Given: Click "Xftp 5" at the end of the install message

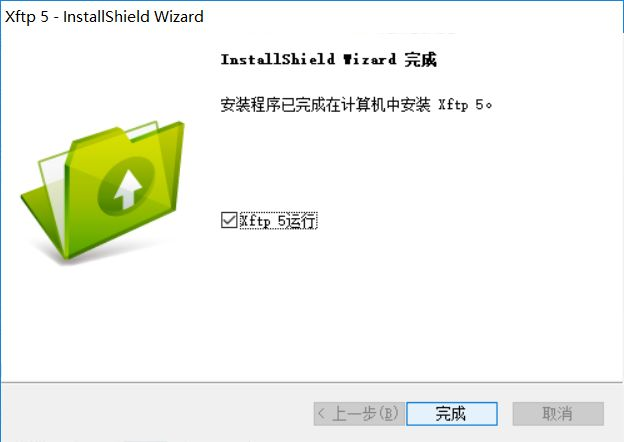Looking at the screenshot, I should point(461,105).
